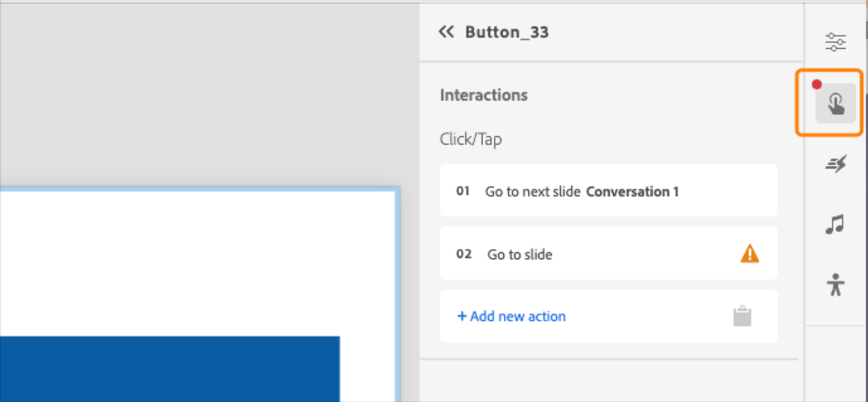This screenshot has height=402, width=868.
Task: Open the Audio panel music note icon
Action: (835, 224)
